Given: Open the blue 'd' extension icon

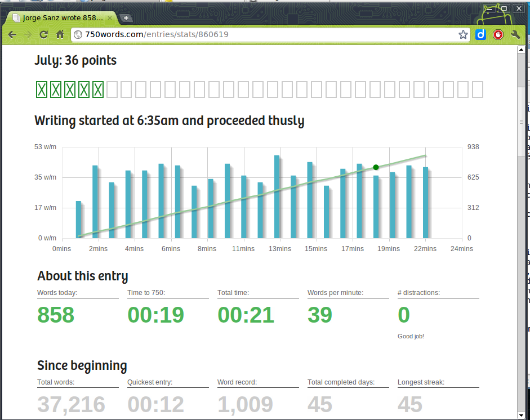Looking at the screenshot, I should 480,35.
